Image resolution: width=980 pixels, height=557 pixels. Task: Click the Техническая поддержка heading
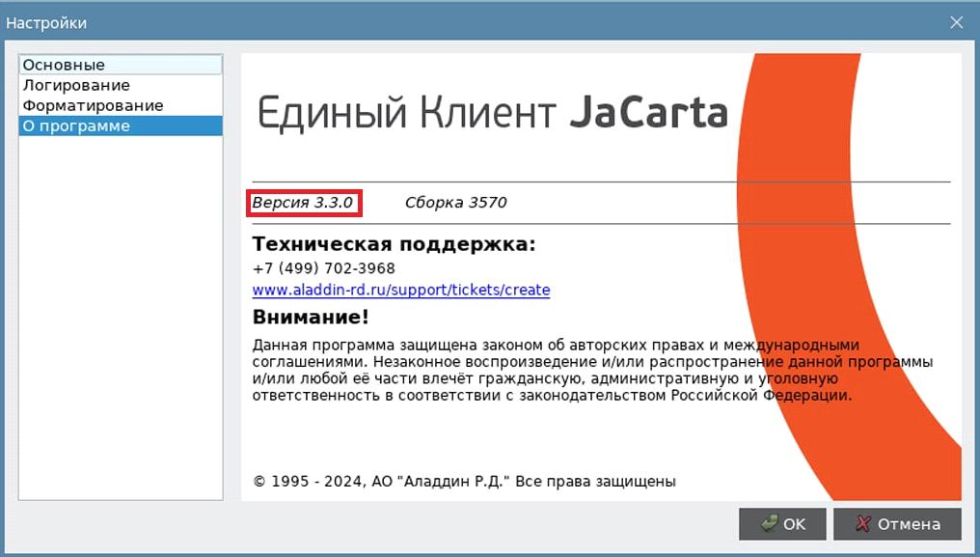pyautogui.click(x=394, y=244)
